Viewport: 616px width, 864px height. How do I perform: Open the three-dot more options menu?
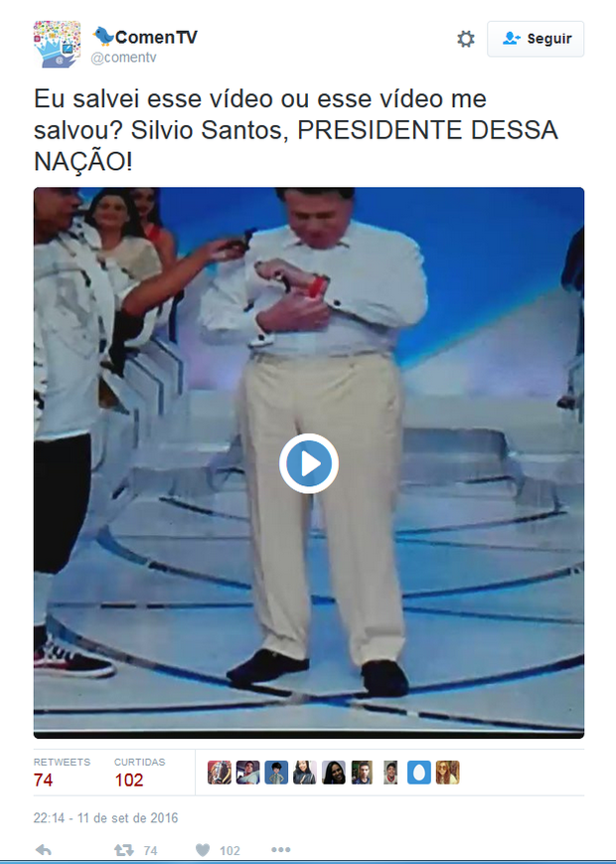[281, 850]
